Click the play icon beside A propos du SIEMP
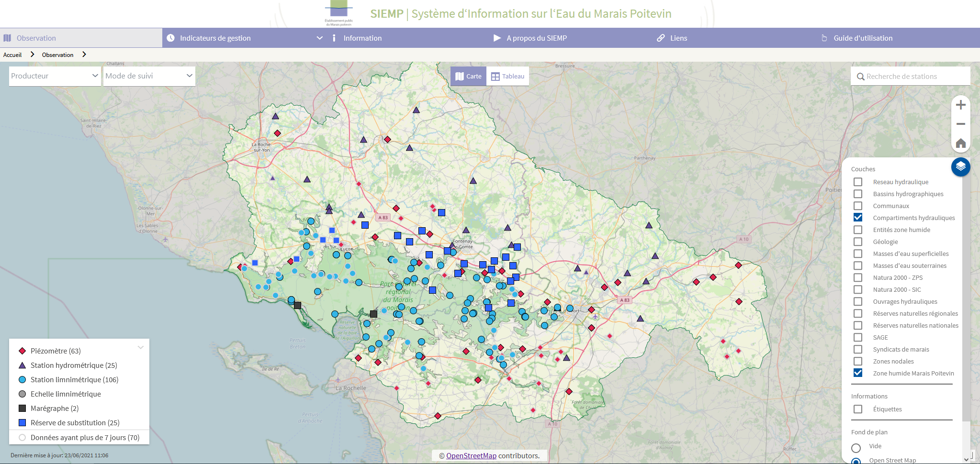The width and height of the screenshot is (980, 464). [497, 38]
